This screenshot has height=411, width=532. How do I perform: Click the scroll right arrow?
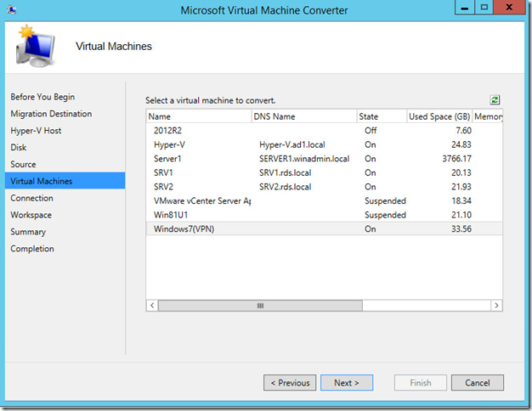[x=496, y=306]
